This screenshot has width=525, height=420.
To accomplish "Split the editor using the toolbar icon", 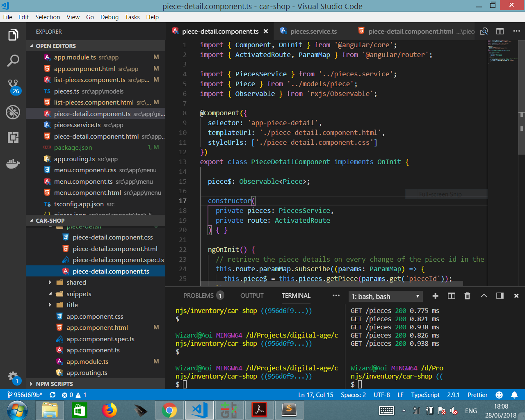I will (500, 31).
